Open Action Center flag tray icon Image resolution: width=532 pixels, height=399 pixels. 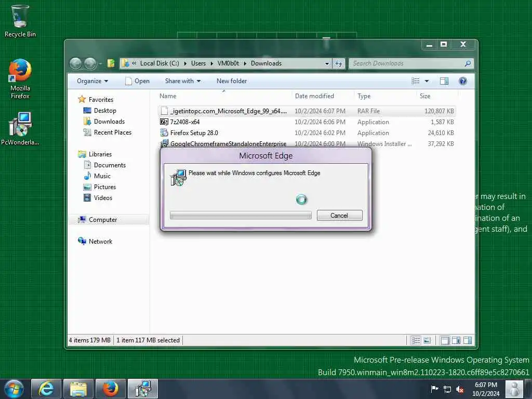(434, 389)
